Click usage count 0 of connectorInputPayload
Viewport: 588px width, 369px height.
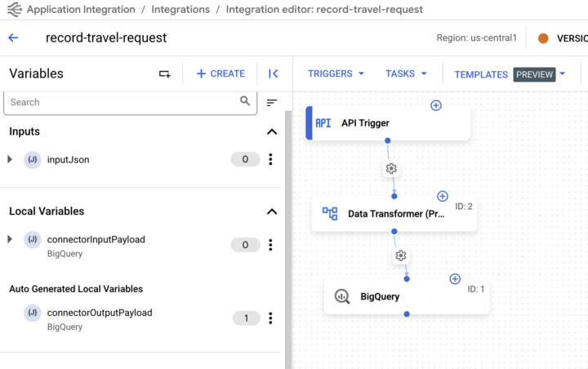(x=245, y=245)
